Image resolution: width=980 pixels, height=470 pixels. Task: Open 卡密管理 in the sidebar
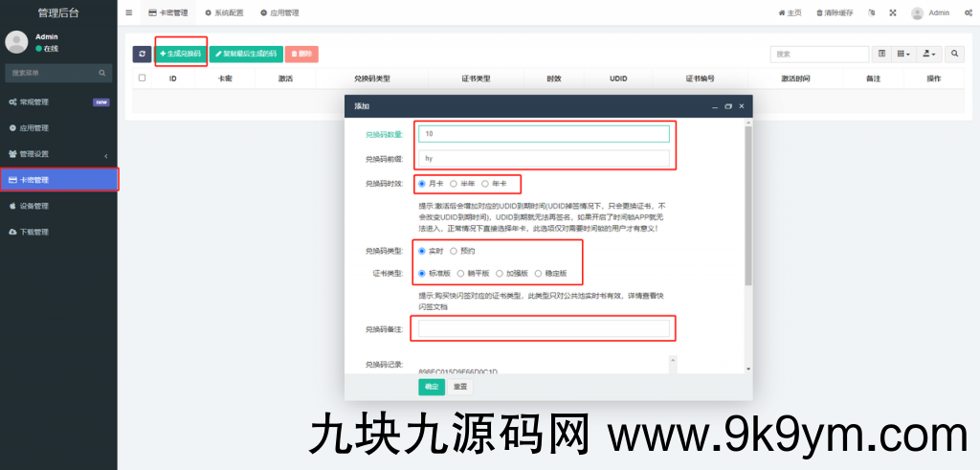(x=58, y=180)
